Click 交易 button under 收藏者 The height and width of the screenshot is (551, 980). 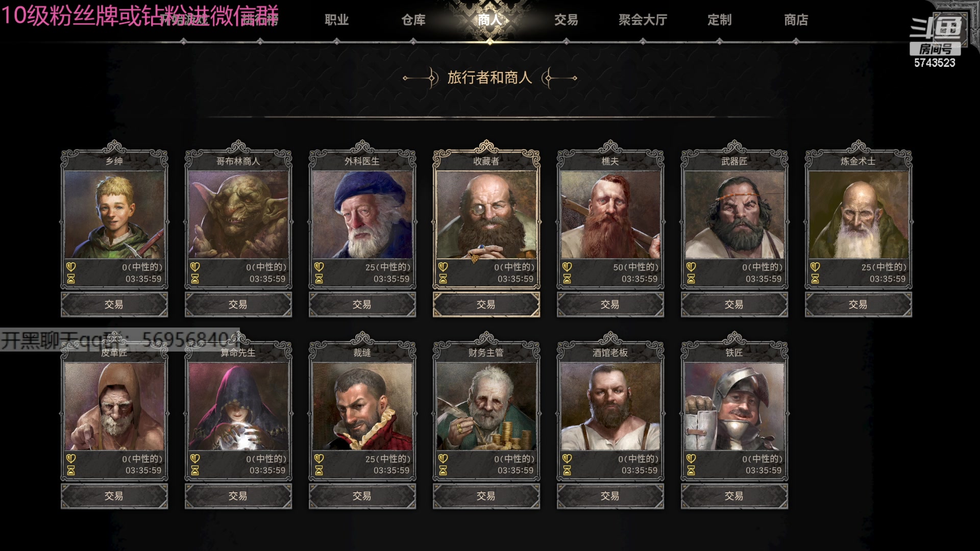486,305
